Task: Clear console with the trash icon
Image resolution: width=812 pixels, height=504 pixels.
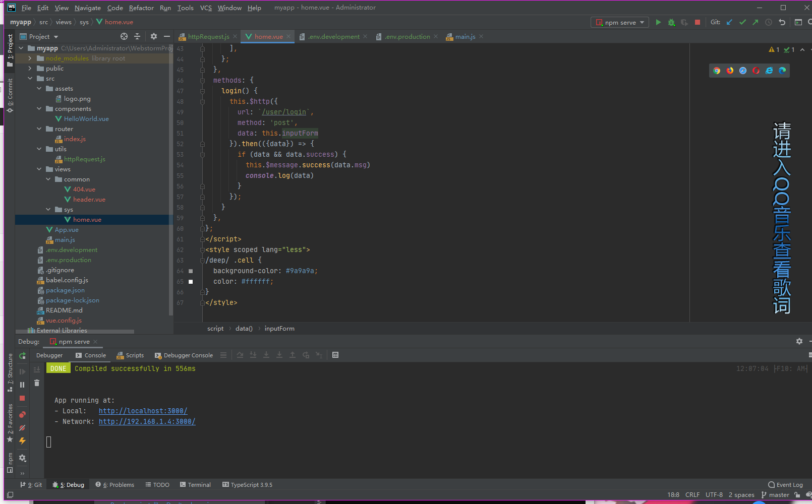Action: pos(37,383)
